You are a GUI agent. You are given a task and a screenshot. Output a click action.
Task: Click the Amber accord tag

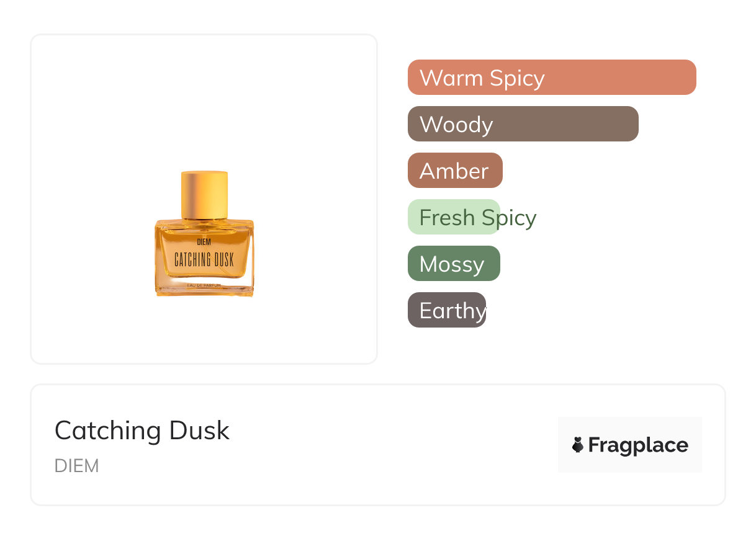click(454, 171)
